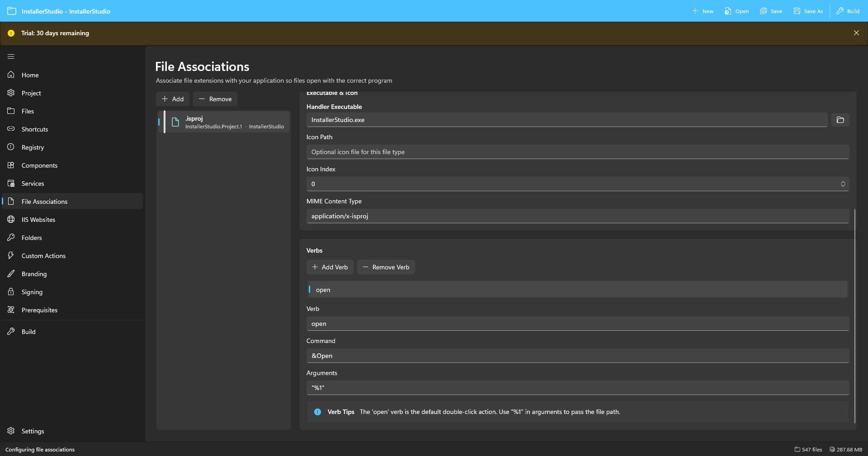
Task: Dismiss the trial notification banner
Action: 856,32
